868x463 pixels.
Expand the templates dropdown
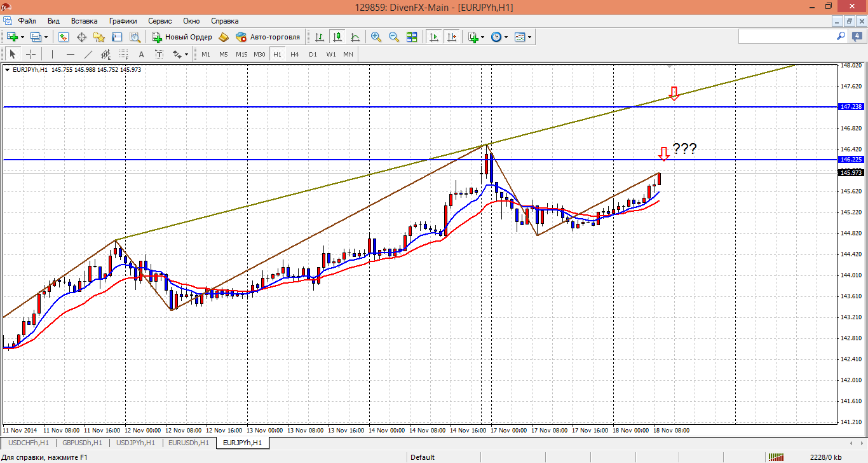click(x=529, y=37)
